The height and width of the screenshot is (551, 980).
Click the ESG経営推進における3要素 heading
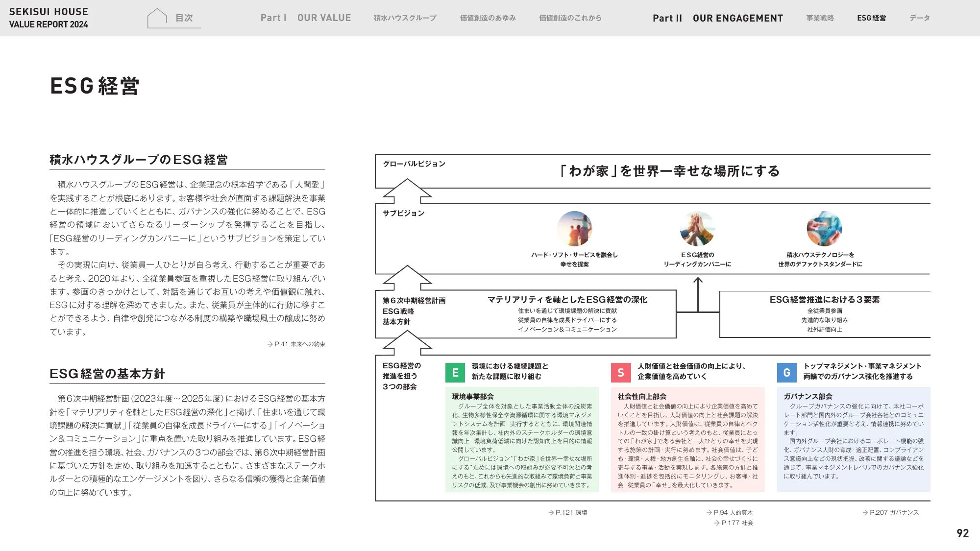825,299
